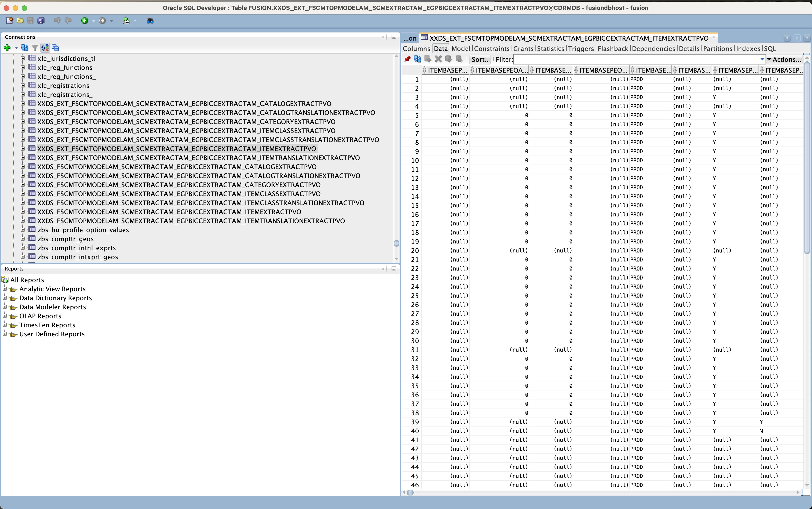The width and height of the screenshot is (812, 509).
Task: Open a file with the folder toolbar icon
Action: (x=20, y=21)
